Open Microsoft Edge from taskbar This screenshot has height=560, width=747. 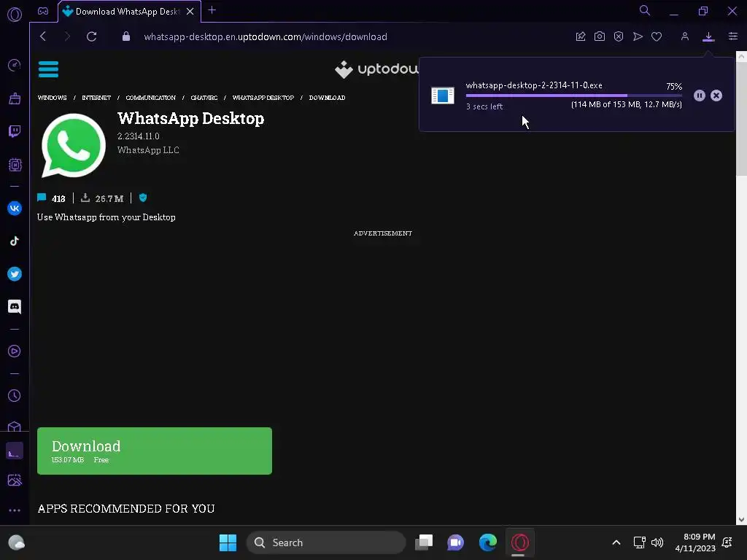[488, 542]
